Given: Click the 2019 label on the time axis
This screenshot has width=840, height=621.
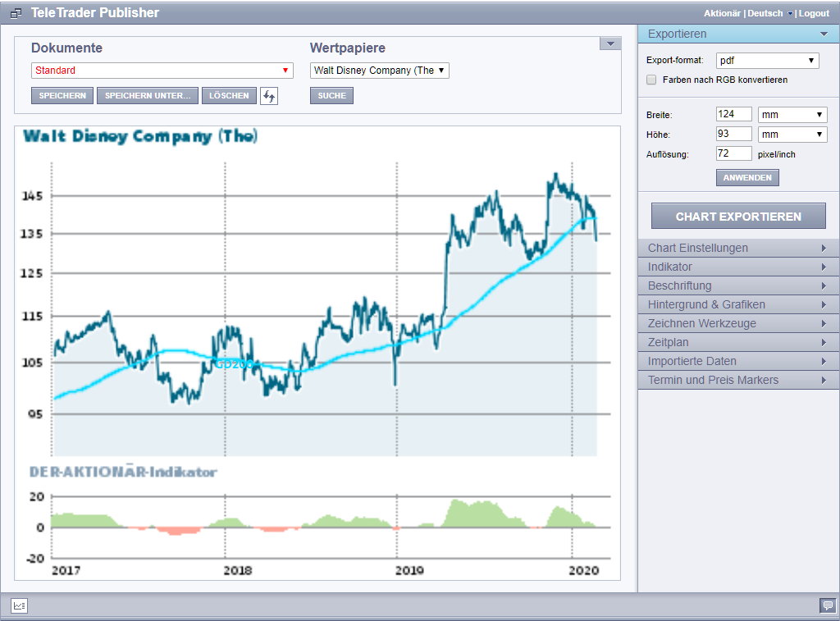Looking at the screenshot, I should pyautogui.click(x=409, y=571).
